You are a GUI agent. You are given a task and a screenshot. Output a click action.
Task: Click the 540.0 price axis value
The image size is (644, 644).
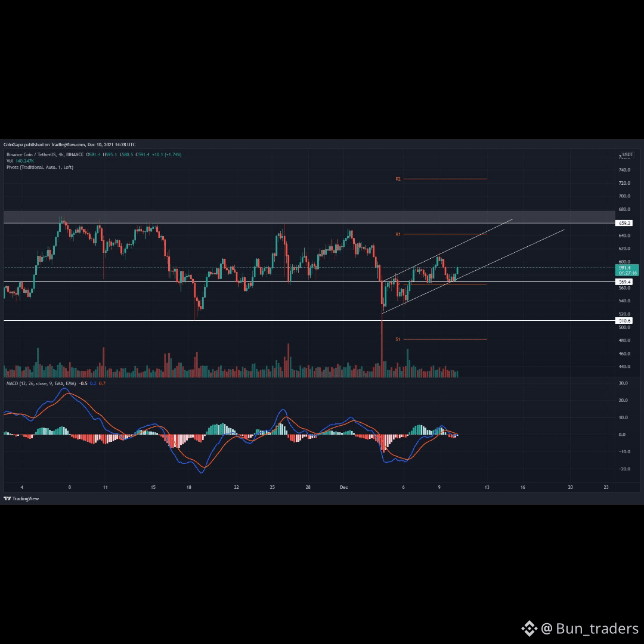pos(624,301)
